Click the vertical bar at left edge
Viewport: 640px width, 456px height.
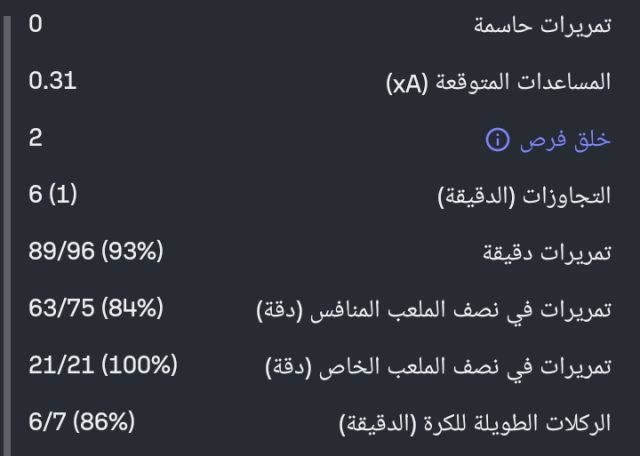tap(6, 228)
